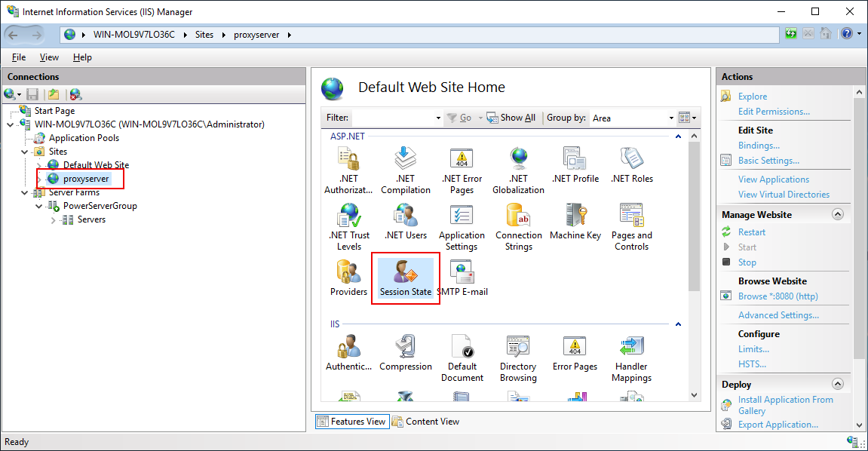Click the Up one level folder icon

pos(54,94)
